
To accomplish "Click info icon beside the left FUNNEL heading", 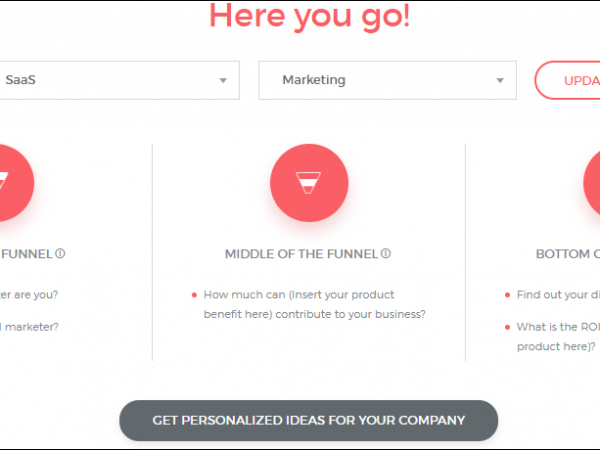I will 60,254.
